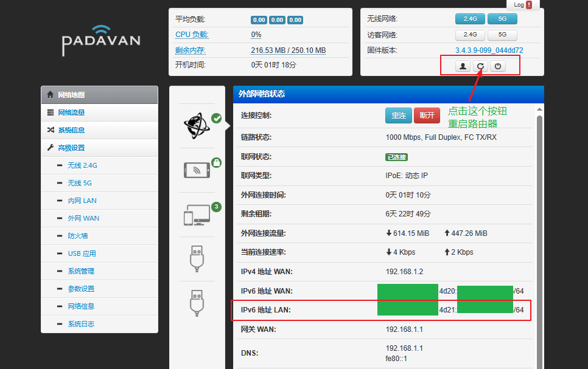Click the blue 重连 reconnect button
Image resolution: width=588 pixels, height=369 pixels.
pyautogui.click(x=399, y=116)
